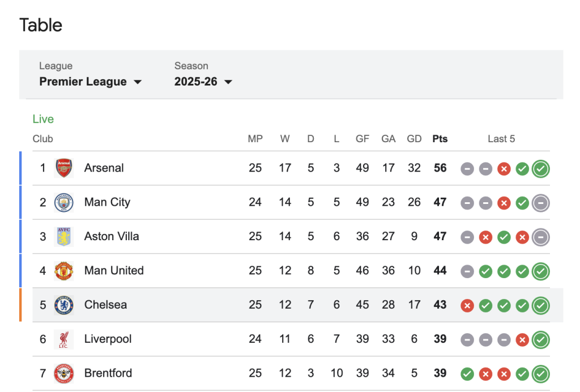The width and height of the screenshot is (580, 392).
Task: Sort the table by the Pts header
Action: click(x=440, y=138)
